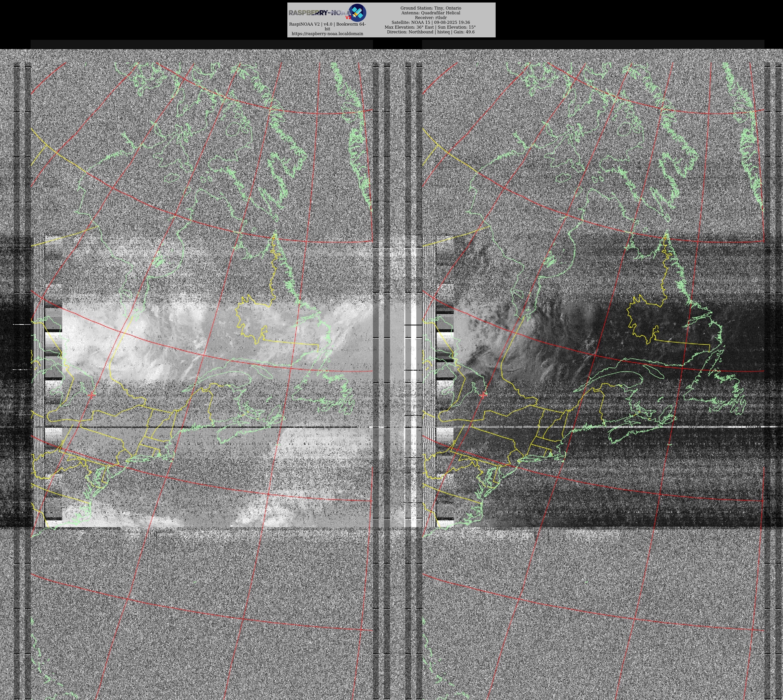This screenshot has height=700, width=783.
Task: Open the raspberry-noaa.localdomain URL
Action: (x=327, y=34)
